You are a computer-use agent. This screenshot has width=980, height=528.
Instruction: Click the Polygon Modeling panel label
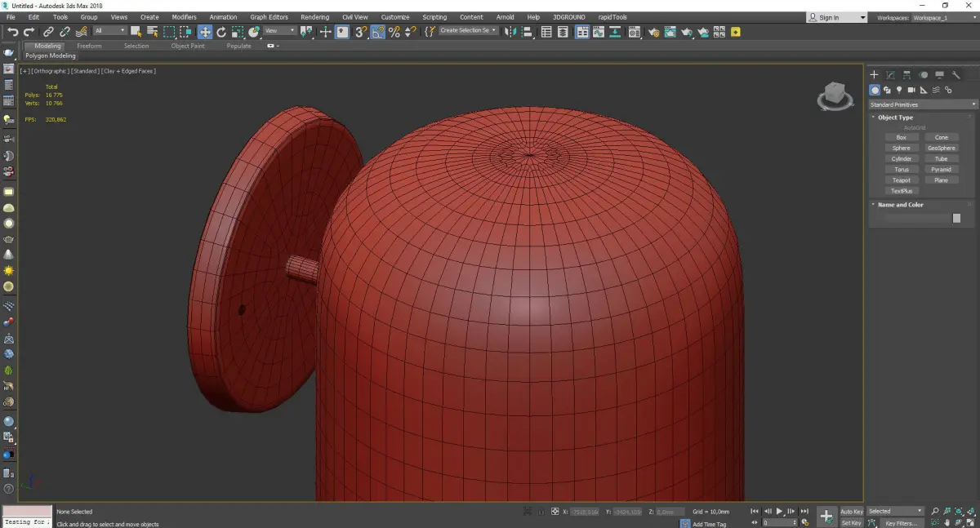pyautogui.click(x=51, y=56)
